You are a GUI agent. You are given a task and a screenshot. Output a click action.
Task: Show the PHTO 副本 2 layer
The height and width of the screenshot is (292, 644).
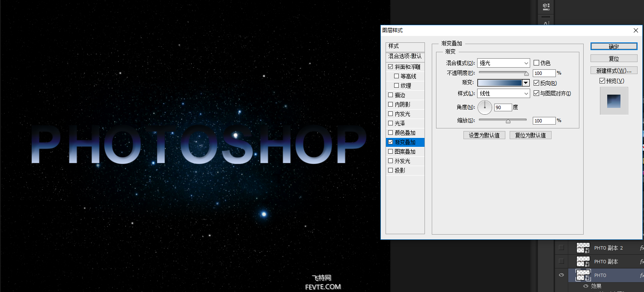[561, 247]
